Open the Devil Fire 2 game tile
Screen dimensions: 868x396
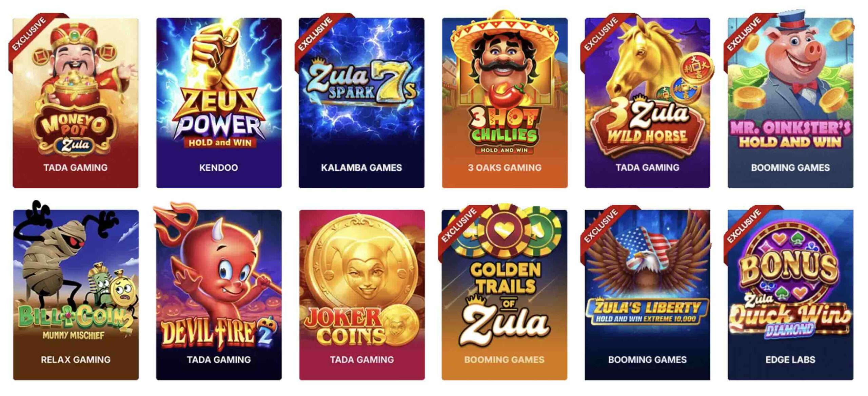[x=219, y=295]
